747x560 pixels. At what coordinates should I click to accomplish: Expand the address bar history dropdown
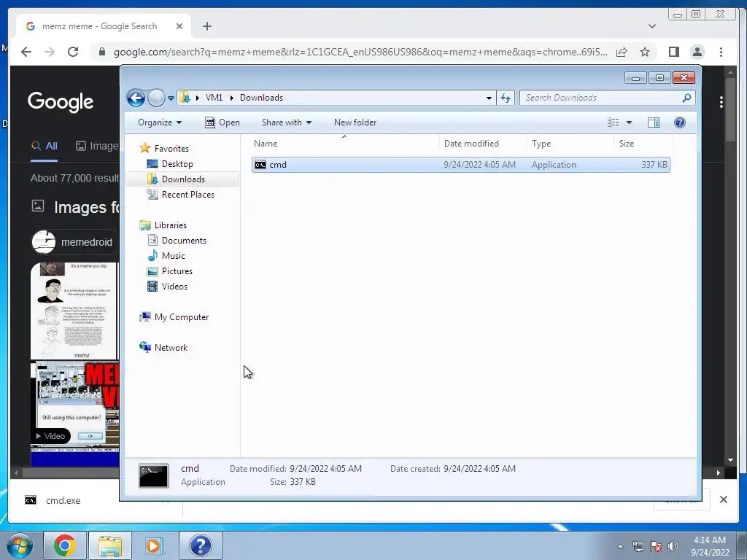[489, 98]
